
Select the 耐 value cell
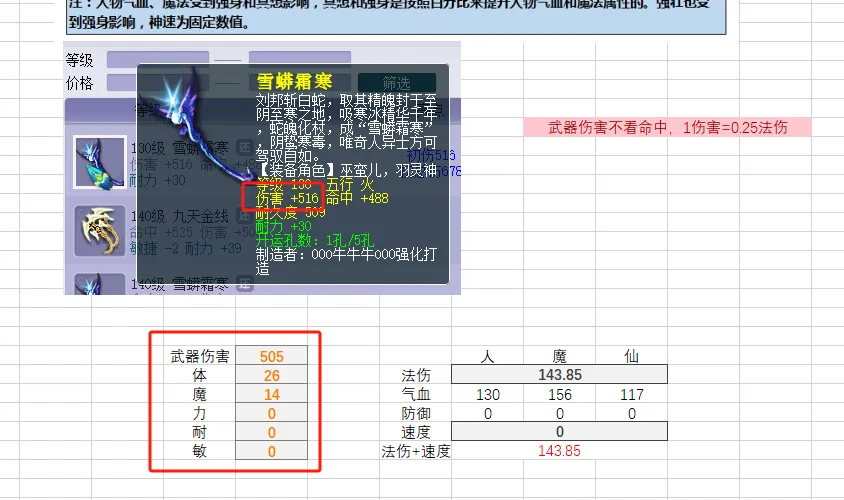pos(270,432)
